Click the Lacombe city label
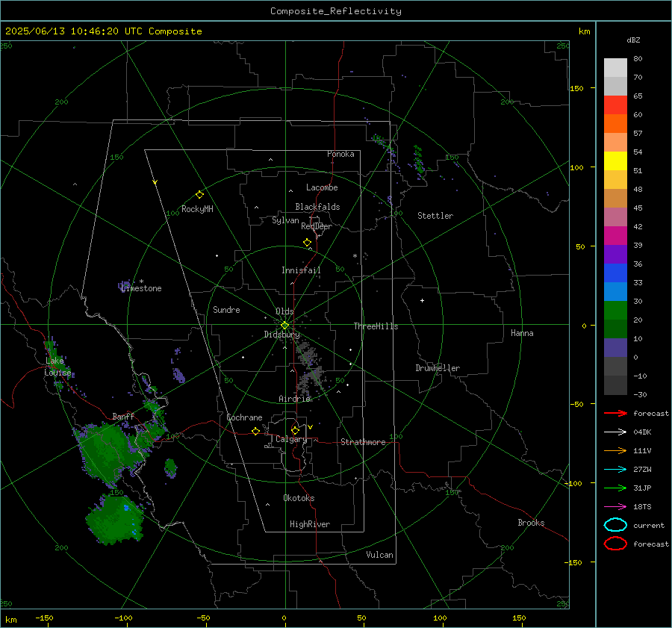672x628 pixels. coord(322,187)
